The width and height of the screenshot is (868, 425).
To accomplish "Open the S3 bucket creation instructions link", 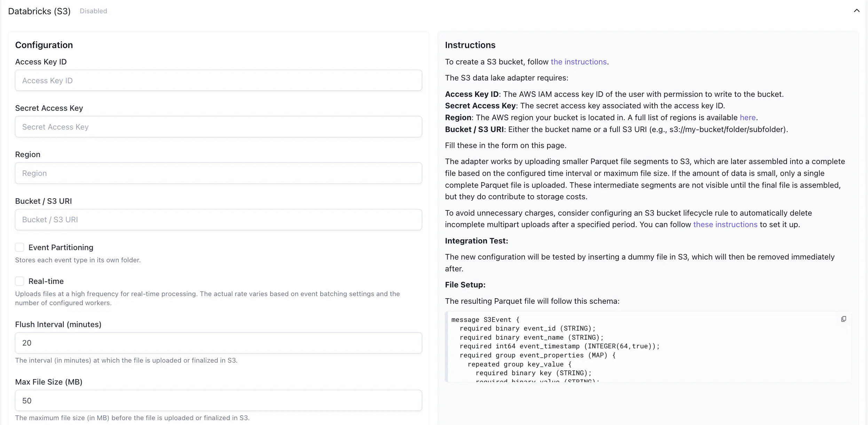I will tap(579, 62).
